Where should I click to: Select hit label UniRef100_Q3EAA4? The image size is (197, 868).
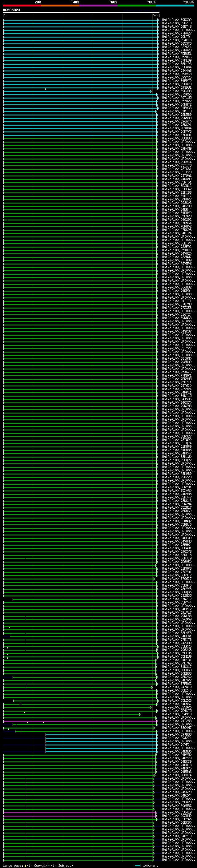[177, 67]
